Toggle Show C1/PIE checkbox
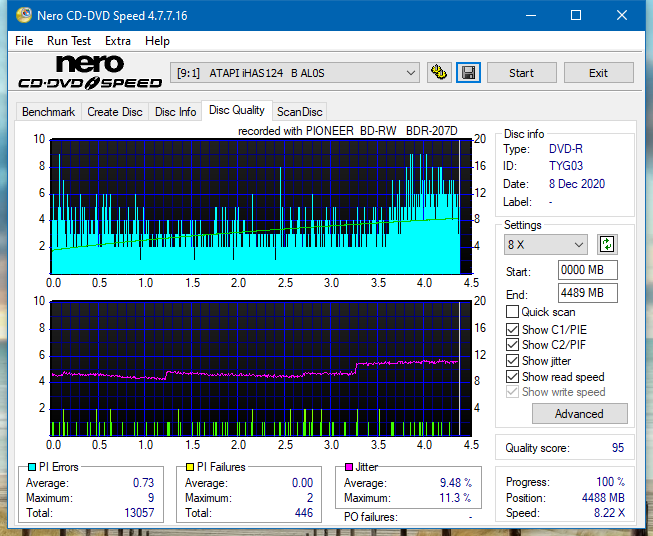This screenshot has width=653, height=536. point(513,329)
